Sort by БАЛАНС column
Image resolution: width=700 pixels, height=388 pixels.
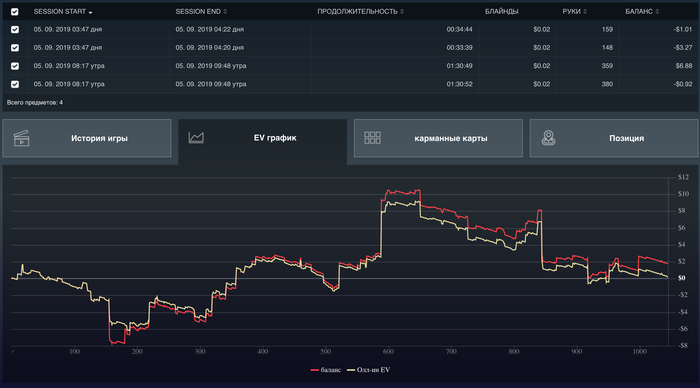tap(642, 12)
